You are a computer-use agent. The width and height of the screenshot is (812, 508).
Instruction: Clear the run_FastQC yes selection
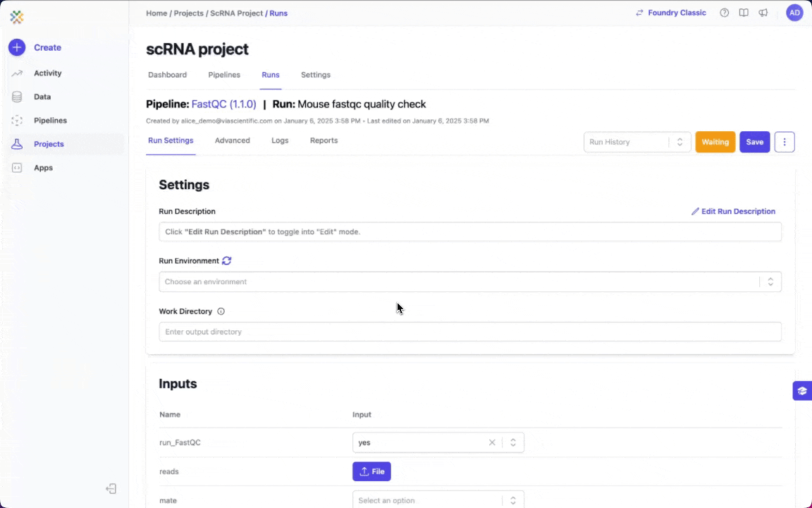[492, 442]
